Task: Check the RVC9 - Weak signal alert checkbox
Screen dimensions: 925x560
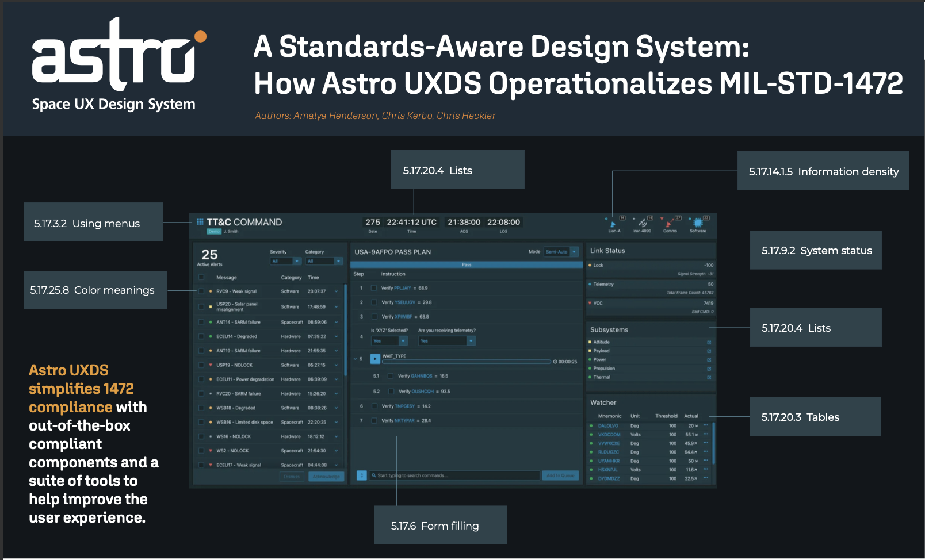Action: (x=201, y=291)
